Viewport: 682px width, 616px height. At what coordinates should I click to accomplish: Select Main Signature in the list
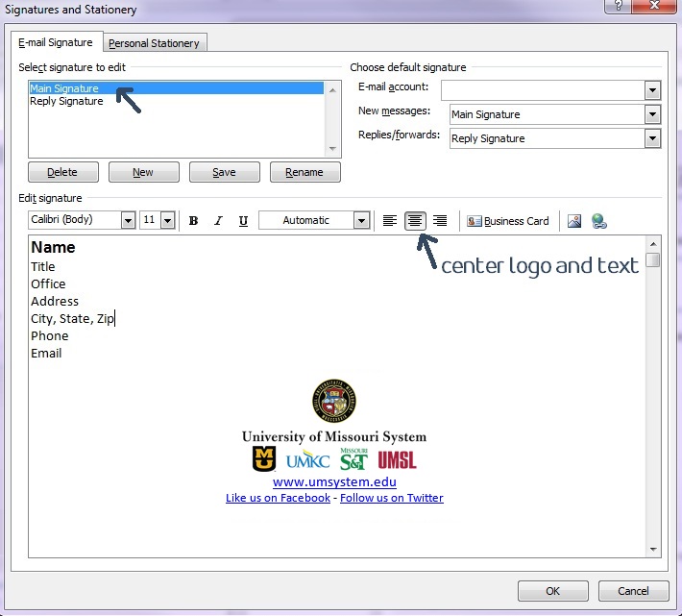[x=176, y=88]
